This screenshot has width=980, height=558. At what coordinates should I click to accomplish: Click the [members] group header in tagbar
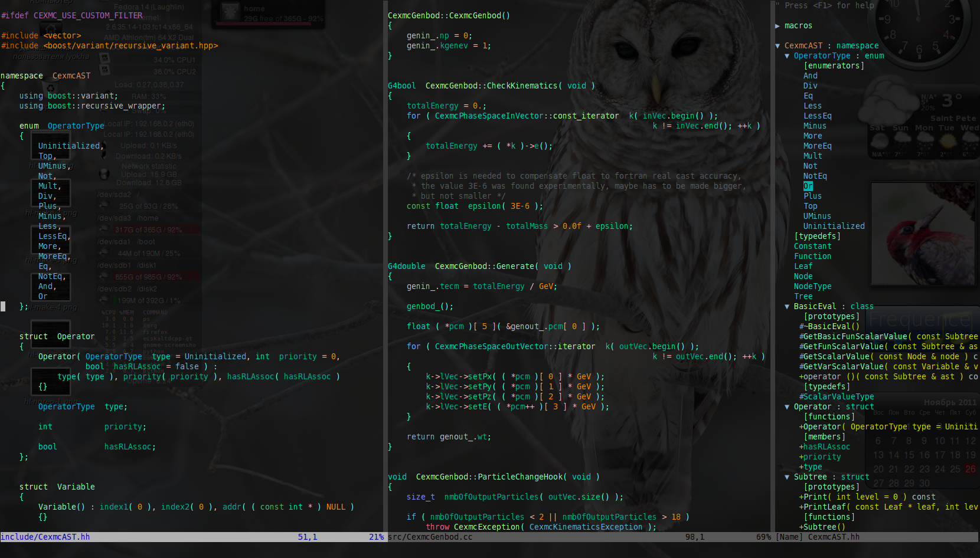pos(824,436)
